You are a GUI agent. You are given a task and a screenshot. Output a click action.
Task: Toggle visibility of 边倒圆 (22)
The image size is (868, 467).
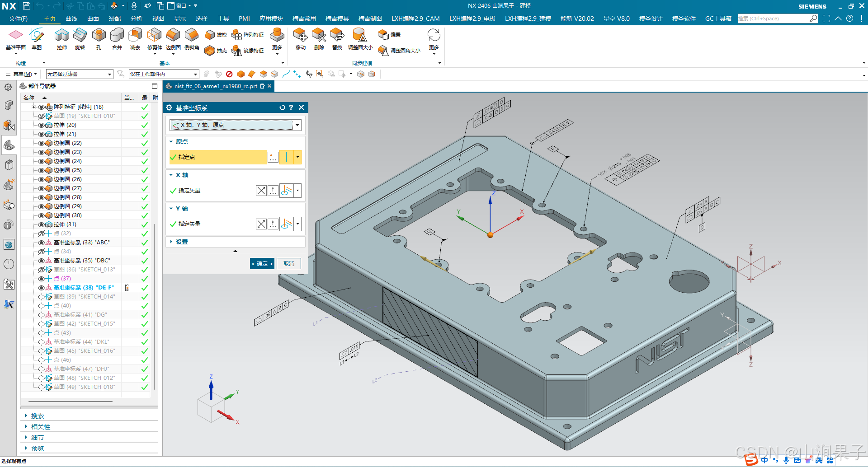tap(41, 143)
